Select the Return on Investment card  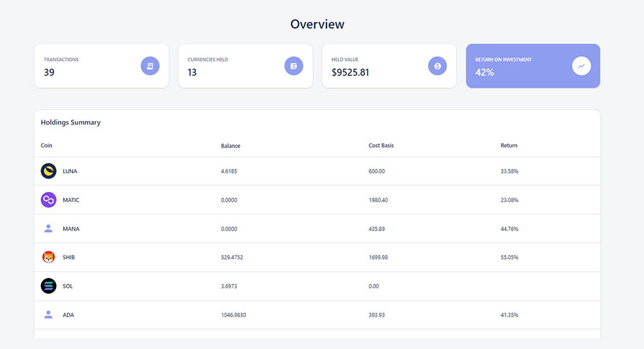click(x=533, y=66)
